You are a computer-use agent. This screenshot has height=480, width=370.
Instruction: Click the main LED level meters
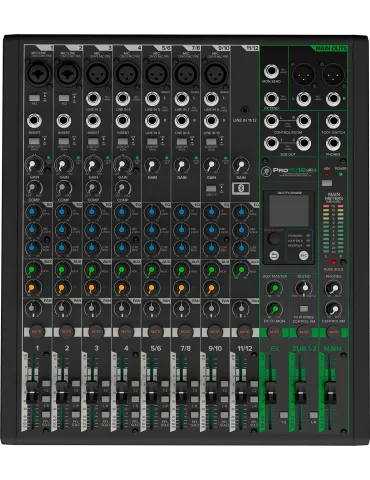click(333, 230)
